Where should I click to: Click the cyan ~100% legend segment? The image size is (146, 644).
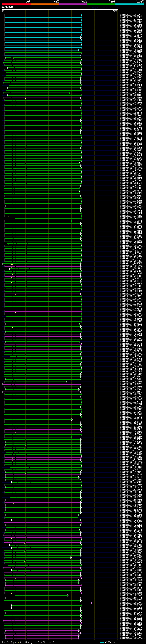[130, 4]
